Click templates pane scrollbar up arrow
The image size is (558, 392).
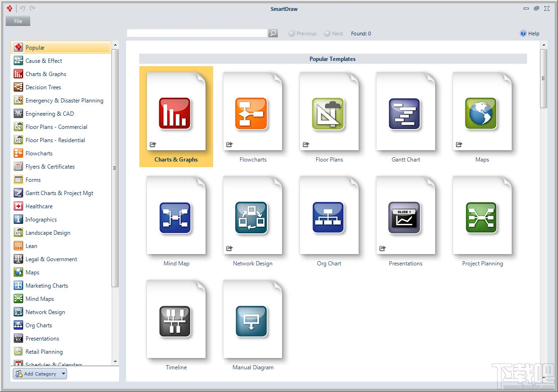[543, 45]
